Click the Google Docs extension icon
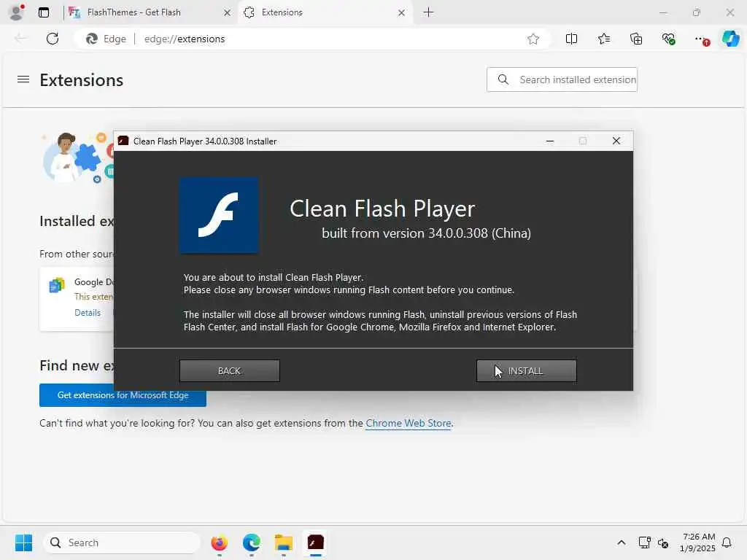747x560 pixels. point(57,285)
